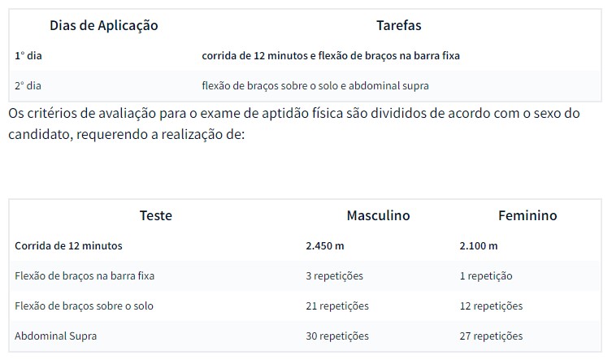Click the corrida and barra fixa task text
This screenshot has height=364, width=612.
(336, 56)
